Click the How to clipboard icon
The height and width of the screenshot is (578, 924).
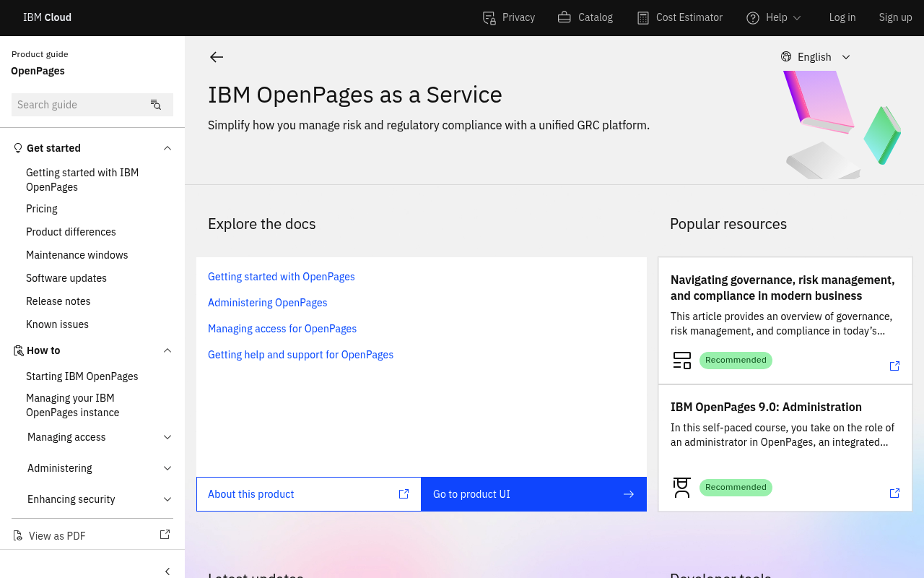pyautogui.click(x=18, y=350)
